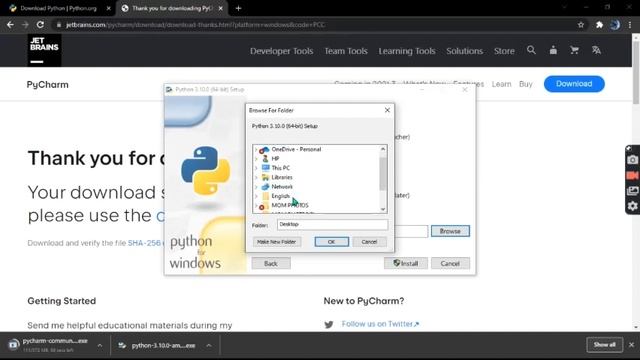Click the JetBrains logo
The height and width of the screenshot is (360, 640).
tap(44, 50)
